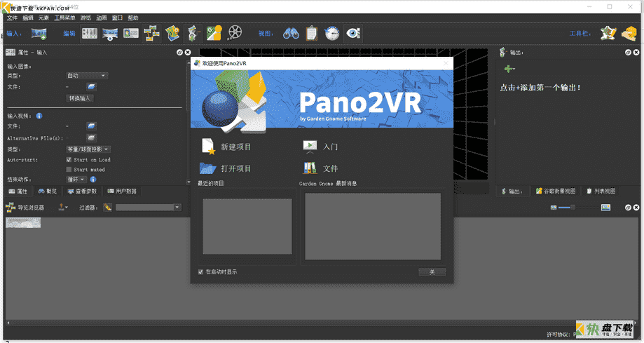This screenshot has height=343, width=644.
Task: Undock the 输出 output panel
Action: tap(628, 52)
